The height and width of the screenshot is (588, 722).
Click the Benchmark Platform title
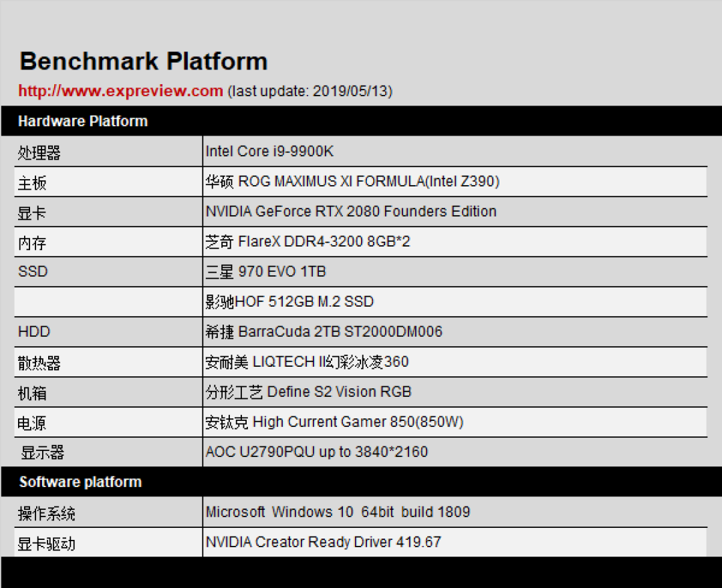click(144, 61)
